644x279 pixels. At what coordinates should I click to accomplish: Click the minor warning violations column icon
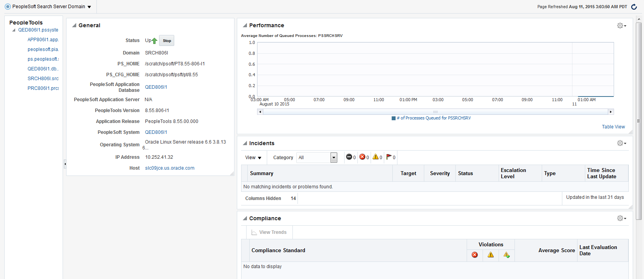[506, 255]
